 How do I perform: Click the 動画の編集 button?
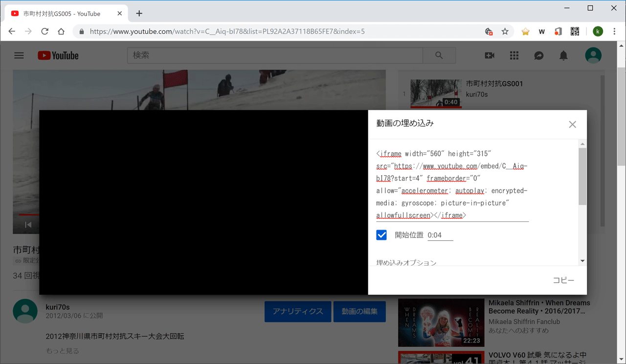pos(359,311)
